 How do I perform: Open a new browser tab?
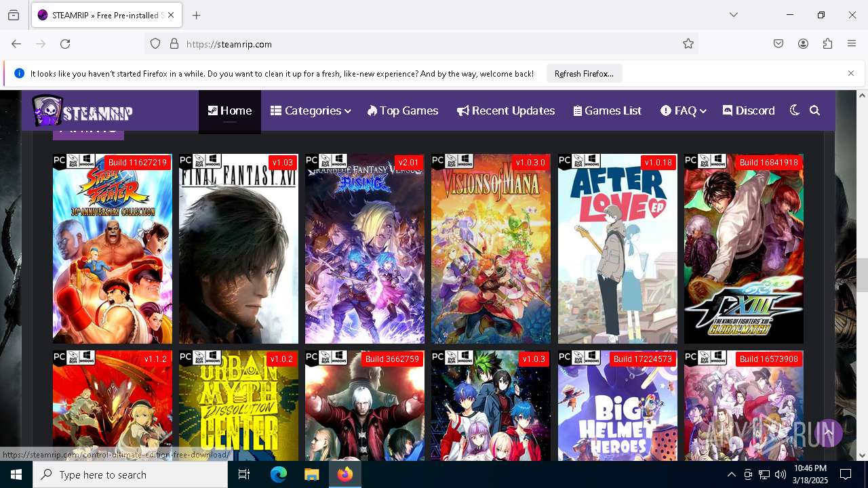[197, 15]
